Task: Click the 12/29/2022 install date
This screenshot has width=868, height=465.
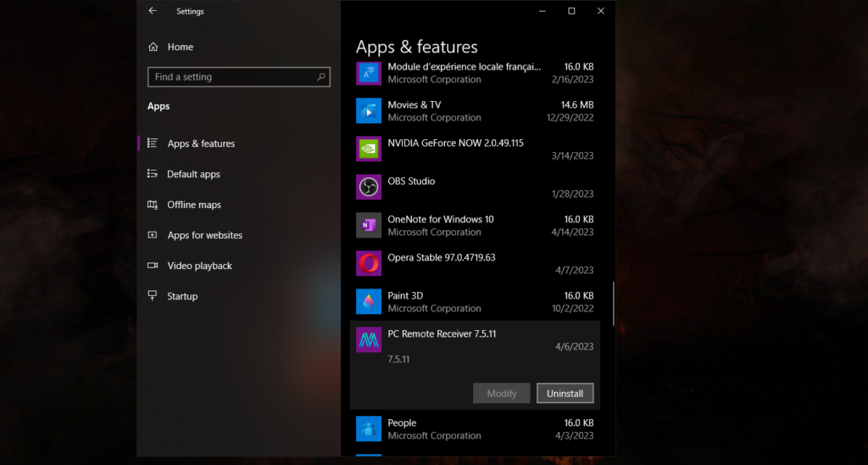Action: pos(570,117)
